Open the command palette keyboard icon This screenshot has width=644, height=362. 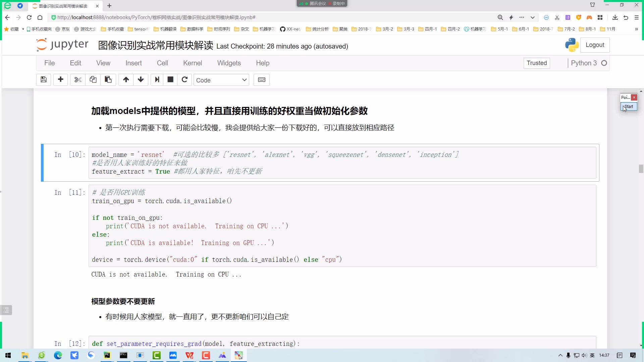coord(261,80)
